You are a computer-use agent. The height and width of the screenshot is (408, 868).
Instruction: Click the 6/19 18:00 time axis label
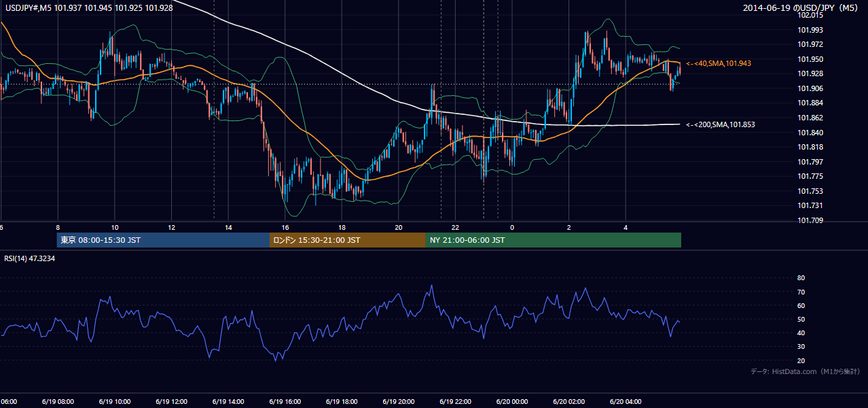(342, 401)
